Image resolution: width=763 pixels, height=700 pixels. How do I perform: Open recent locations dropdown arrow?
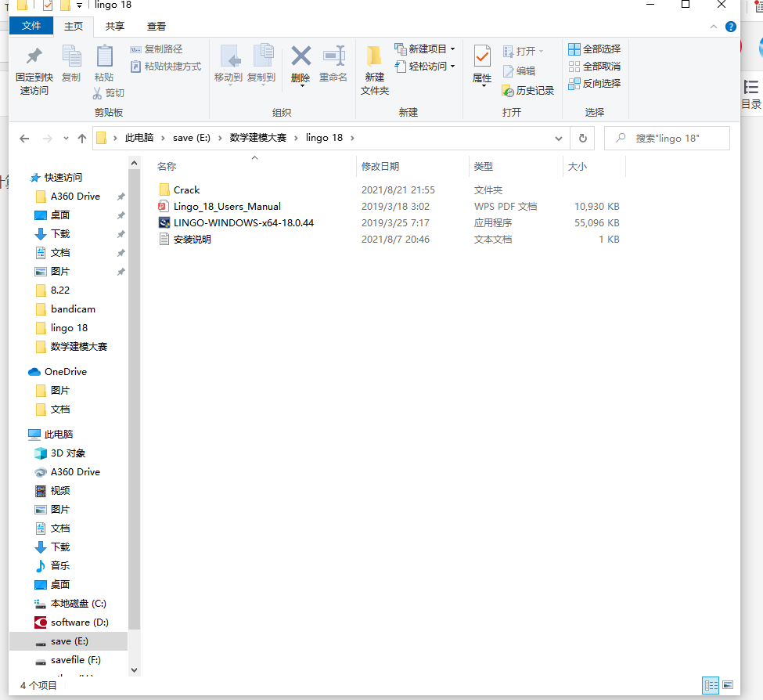pyautogui.click(x=66, y=139)
